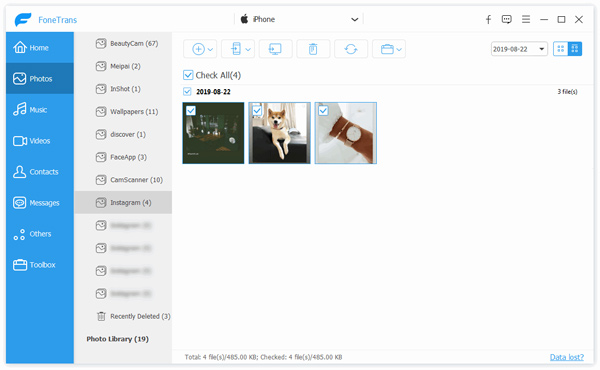Viewport: 600px width, 370px height.
Task: Expand the briefcase tools dropdown arrow
Action: 399,49
